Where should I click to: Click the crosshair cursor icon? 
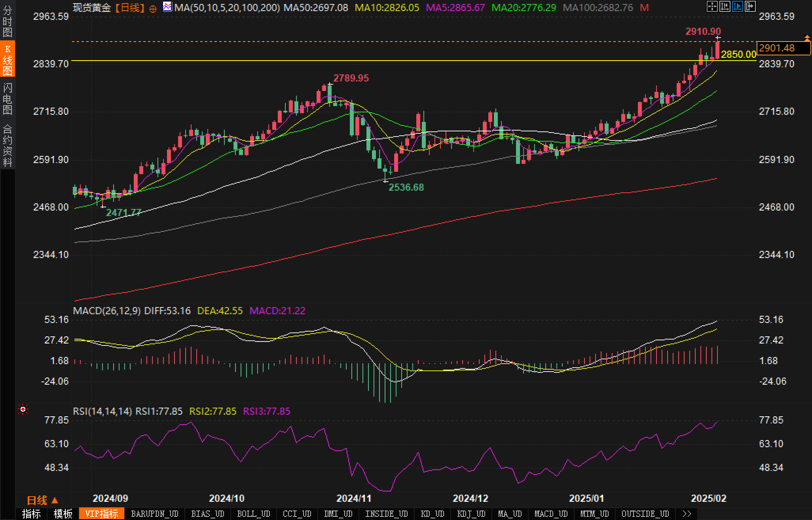coord(712,6)
